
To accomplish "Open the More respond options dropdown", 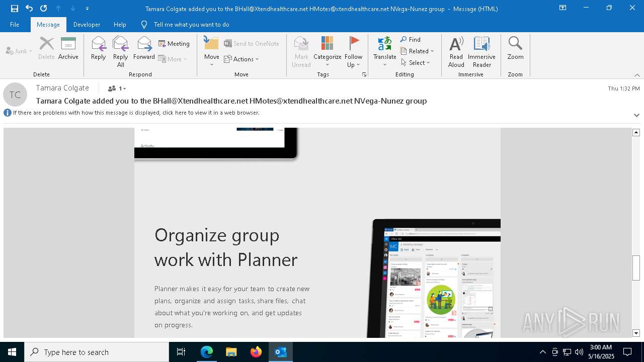I will tap(173, 59).
